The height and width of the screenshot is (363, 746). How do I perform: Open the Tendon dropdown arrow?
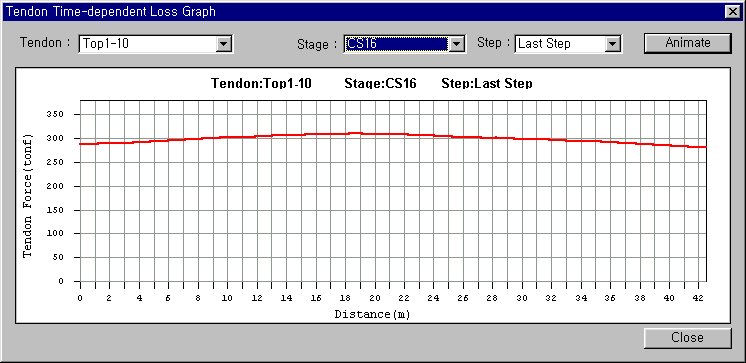[224, 44]
